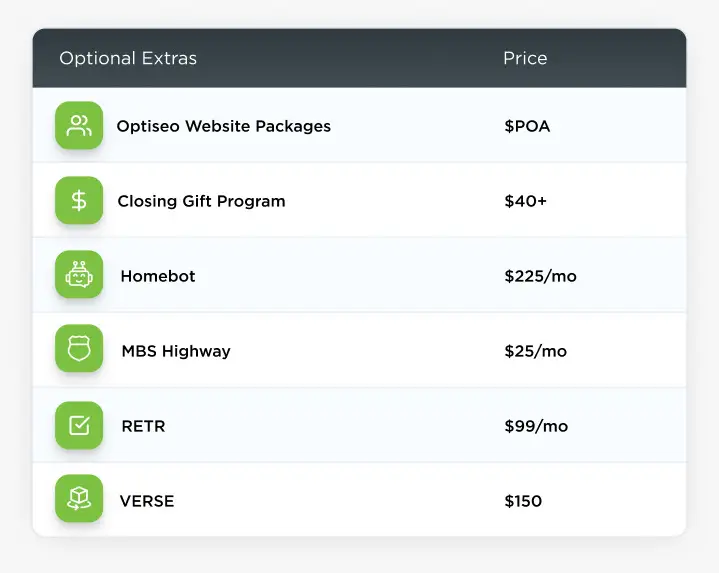Click the $99/mo RETR price
This screenshot has width=719, height=573.
[x=536, y=426]
